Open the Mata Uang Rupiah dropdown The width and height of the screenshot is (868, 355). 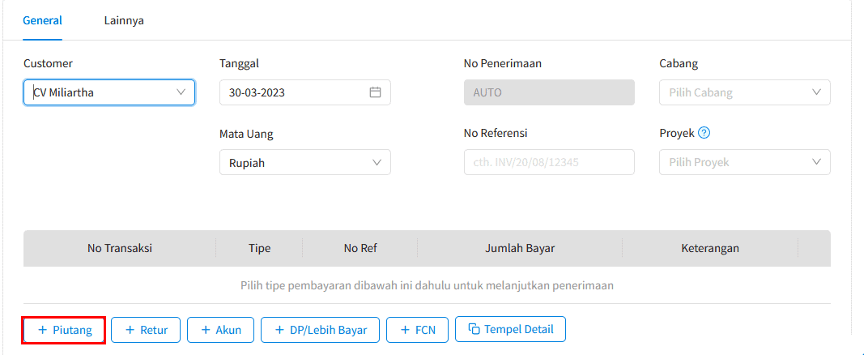(305, 163)
